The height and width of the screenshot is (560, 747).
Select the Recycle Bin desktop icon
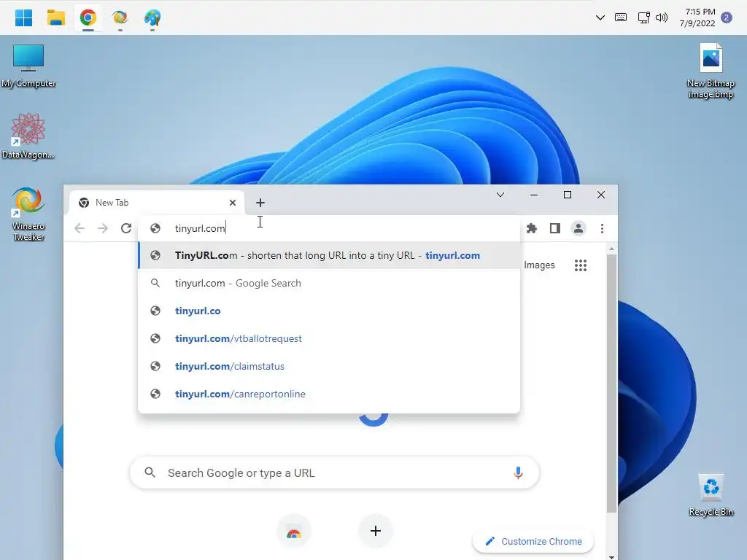click(x=711, y=495)
